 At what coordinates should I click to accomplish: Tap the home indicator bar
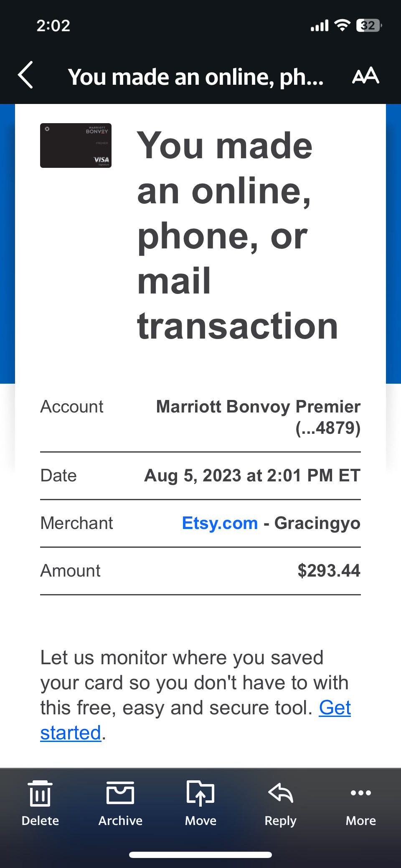coord(200,855)
